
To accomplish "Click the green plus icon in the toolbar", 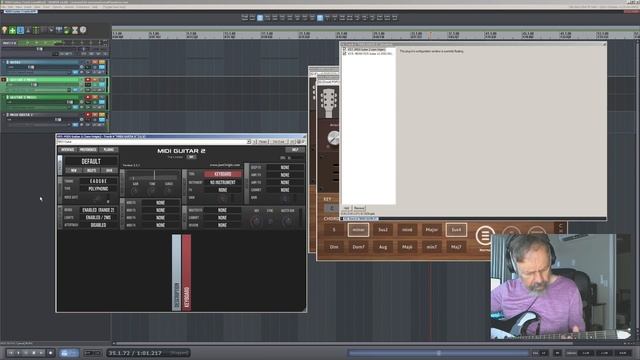I will [12, 30].
